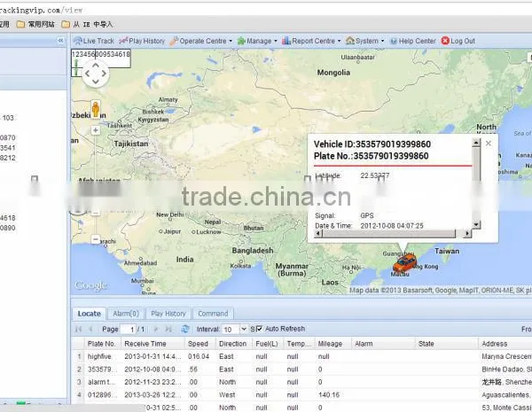Screen dimensions: 532x412
Task: Switch to the bottom Play History tab
Action: (x=168, y=314)
